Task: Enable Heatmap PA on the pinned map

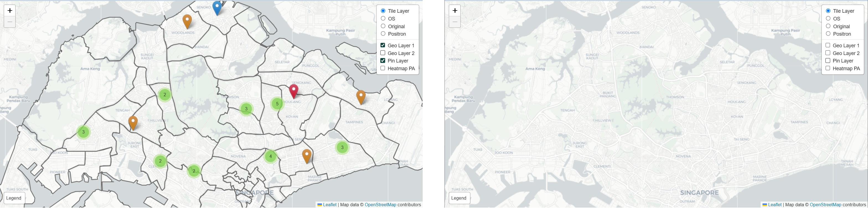Action: point(383,68)
